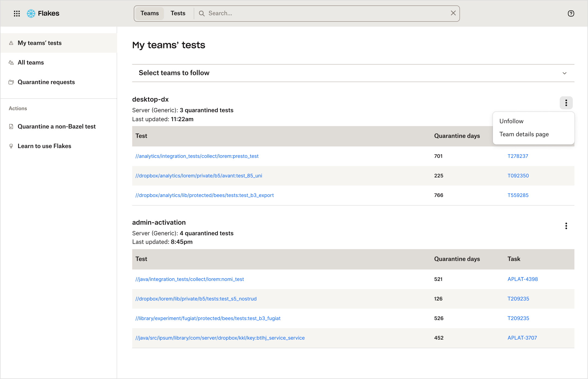The width and height of the screenshot is (588, 379).
Task: Expand the Select teams to follow chevron
Action: click(564, 73)
